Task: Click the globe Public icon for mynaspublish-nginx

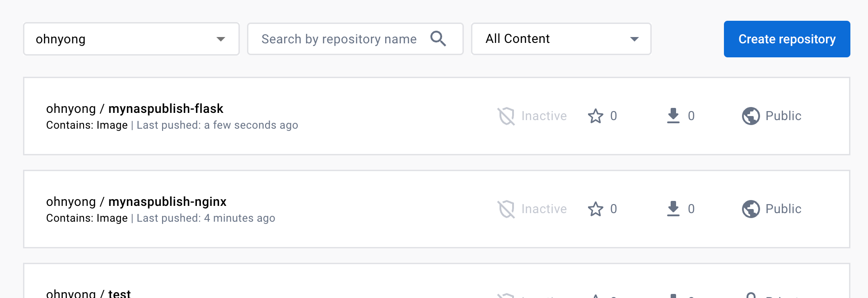Action: point(751,209)
